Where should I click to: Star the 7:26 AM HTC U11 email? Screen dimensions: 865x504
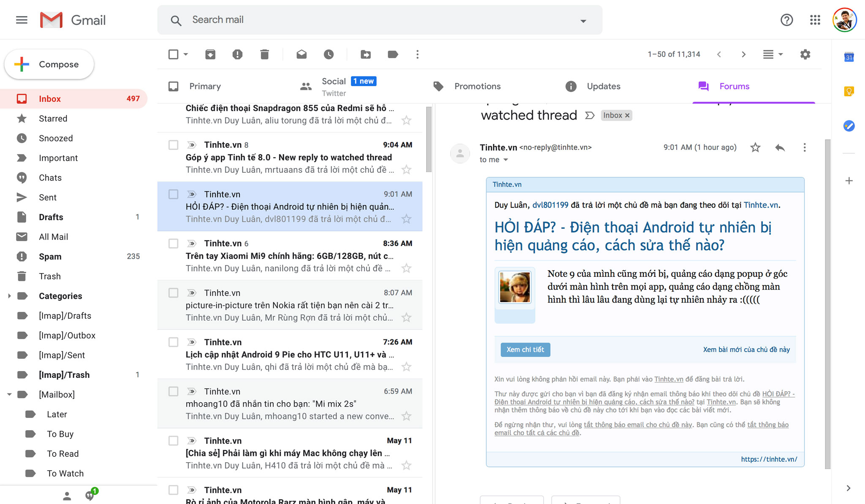(x=406, y=367)
